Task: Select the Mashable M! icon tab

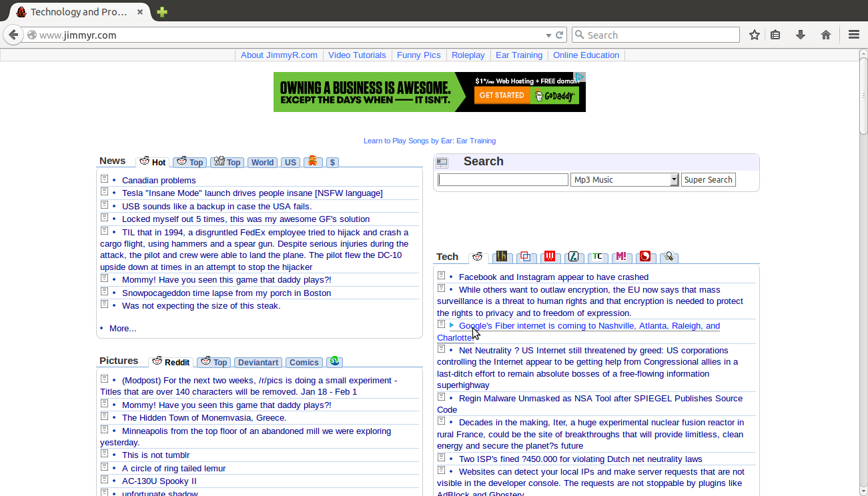Action: point(622,256)
